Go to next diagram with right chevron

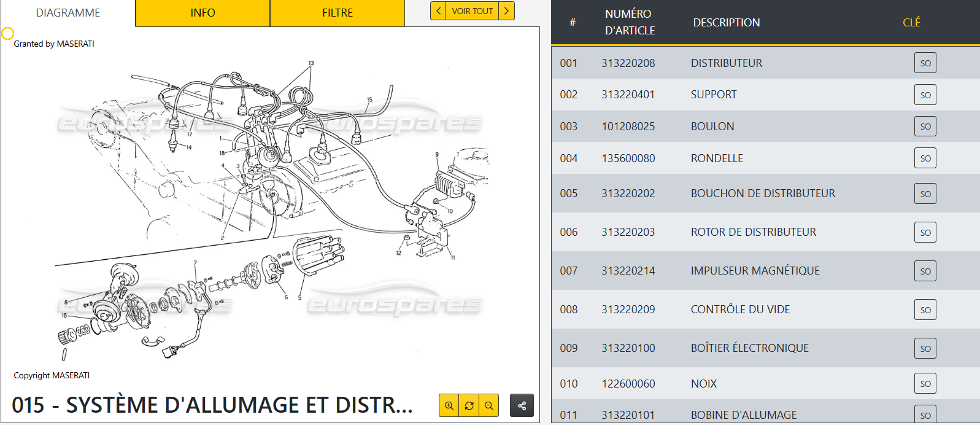506,11
